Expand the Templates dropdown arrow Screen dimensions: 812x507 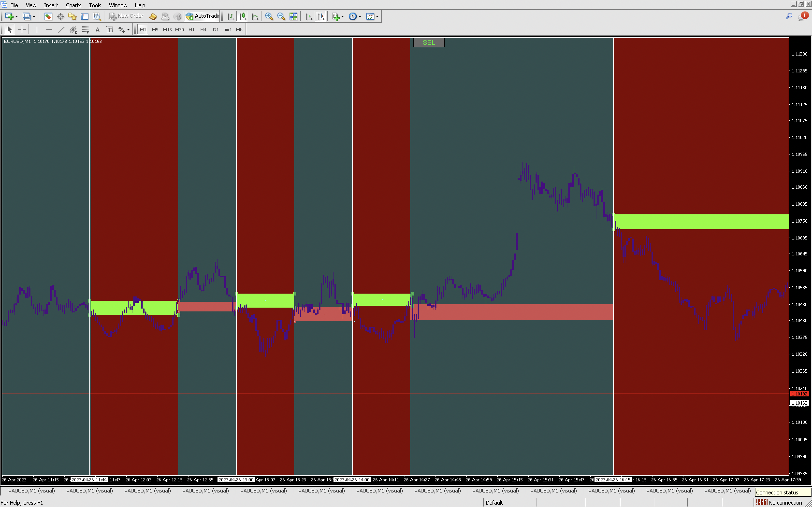377,16
